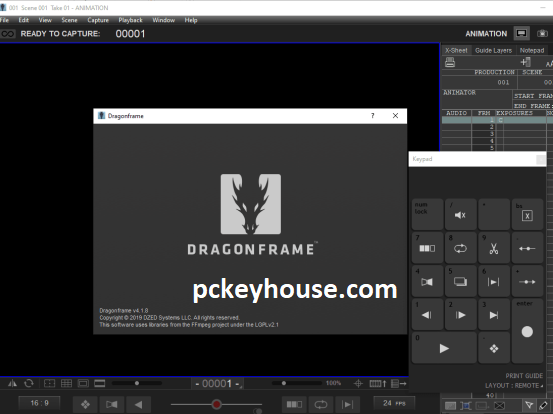Image resolution: width=553 pixels, height=414 pixels.
Task: Switch to the Notepad tab
Action: click(x=532, y=50)
